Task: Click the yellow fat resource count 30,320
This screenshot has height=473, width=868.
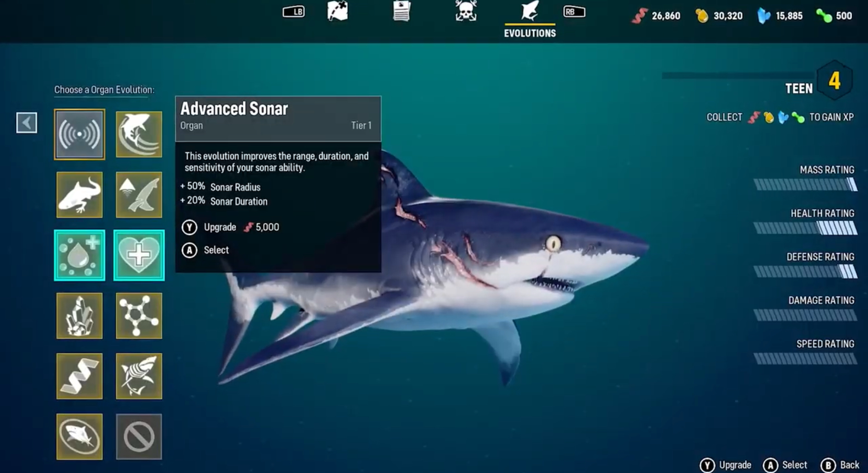Action: [719, 16]
